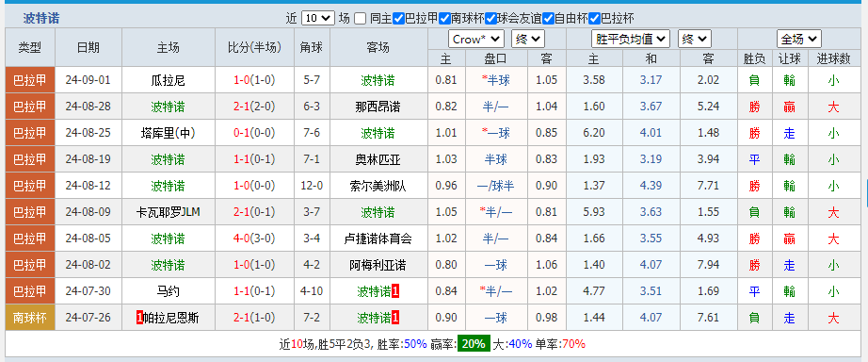Toggle the 同主 checkbox
The height and width of the screenshot is (362, 868).
pyautogui.click(x=360, y=18)
